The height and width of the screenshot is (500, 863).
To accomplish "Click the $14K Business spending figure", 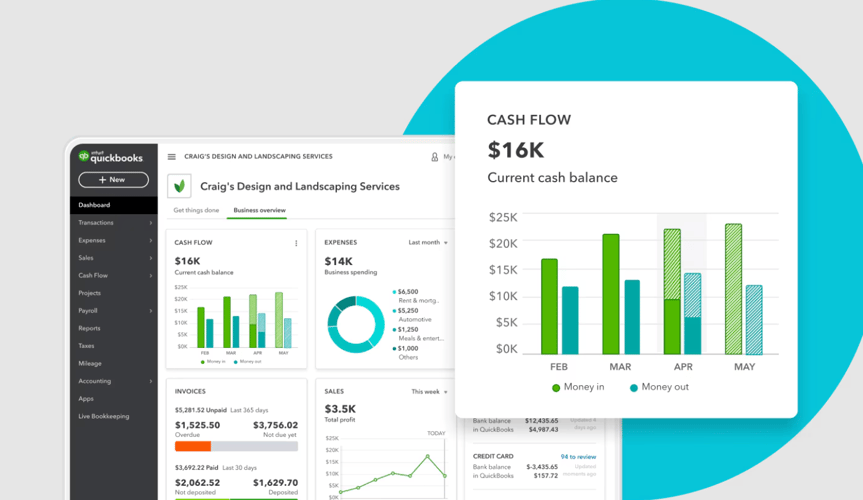I will (x=338, y=261).
